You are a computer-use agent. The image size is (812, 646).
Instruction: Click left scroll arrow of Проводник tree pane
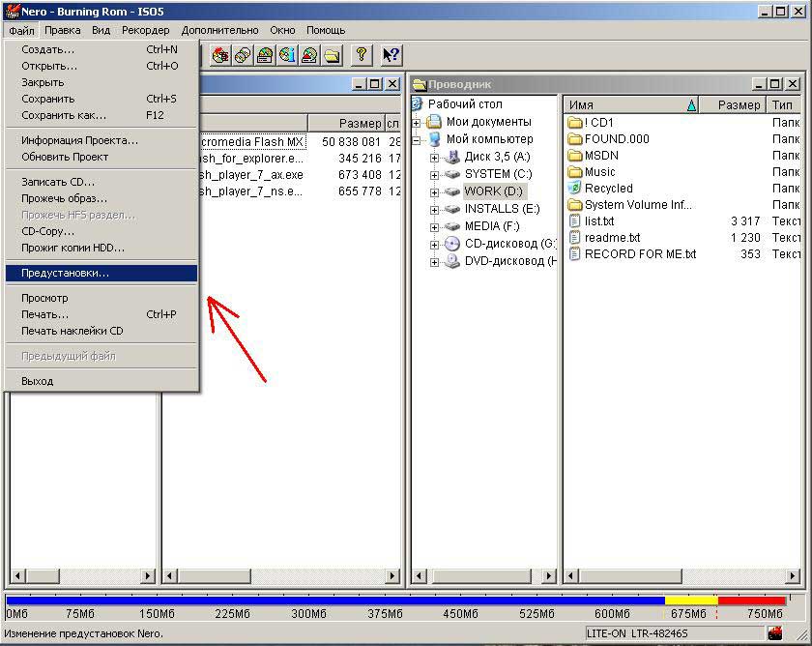[x=420, y=575]
